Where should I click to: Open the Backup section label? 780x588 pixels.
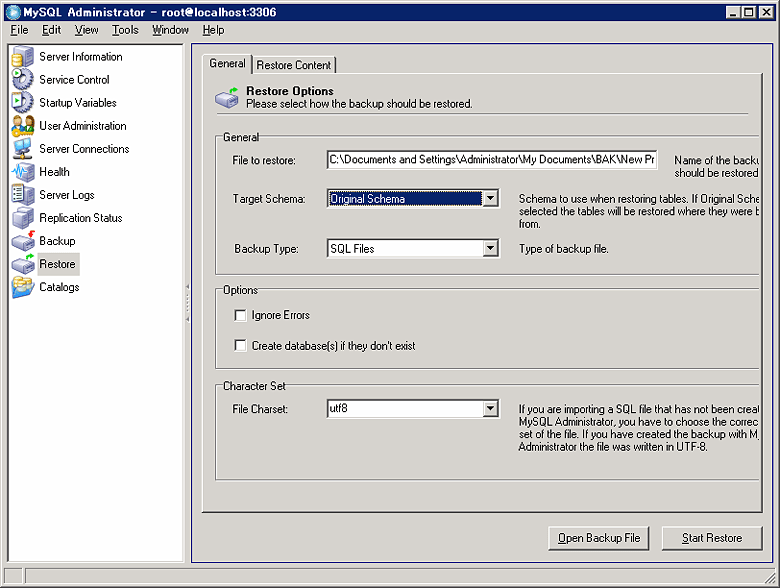(x=57, y=241)
